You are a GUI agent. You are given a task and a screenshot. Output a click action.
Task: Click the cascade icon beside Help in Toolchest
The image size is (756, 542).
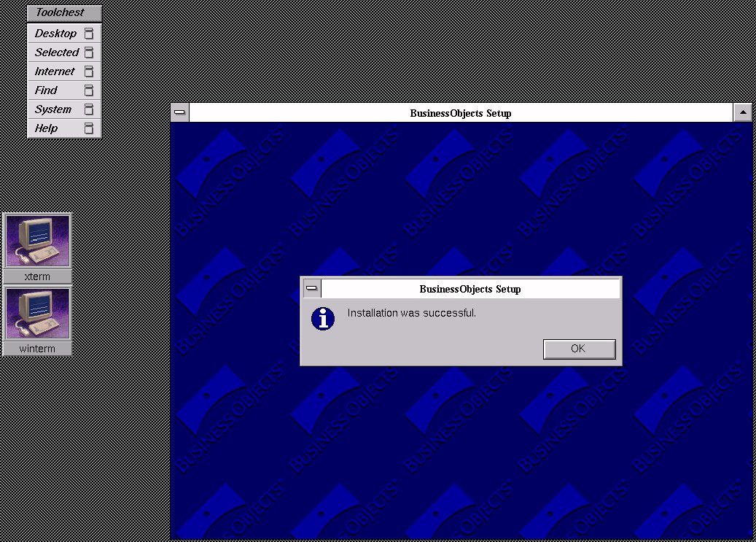[89, 128]
